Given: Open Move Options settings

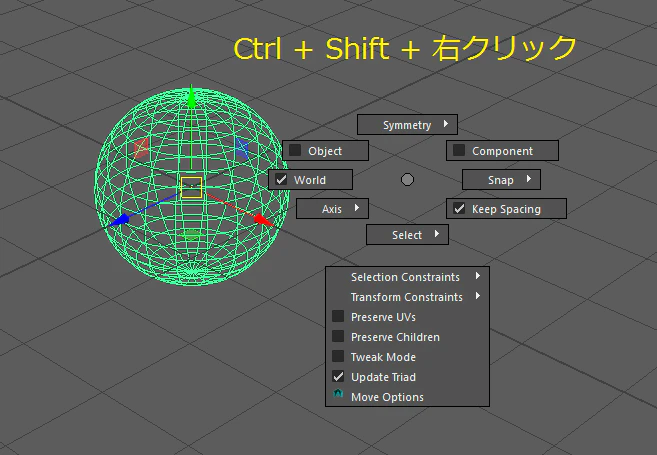Looking at the screenshot, I should [407, 397].
